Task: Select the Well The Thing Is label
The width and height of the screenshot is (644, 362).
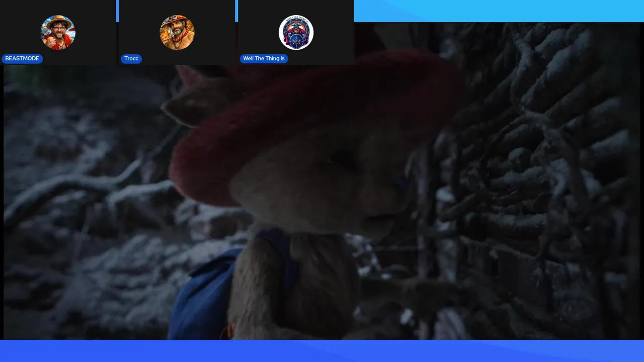Action: [x=264, y=59]
